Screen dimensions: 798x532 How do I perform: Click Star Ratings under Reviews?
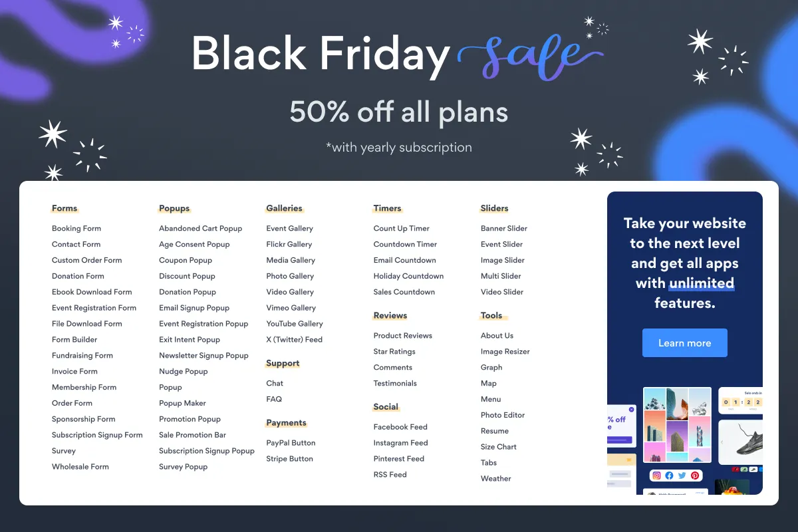[394, 352]
